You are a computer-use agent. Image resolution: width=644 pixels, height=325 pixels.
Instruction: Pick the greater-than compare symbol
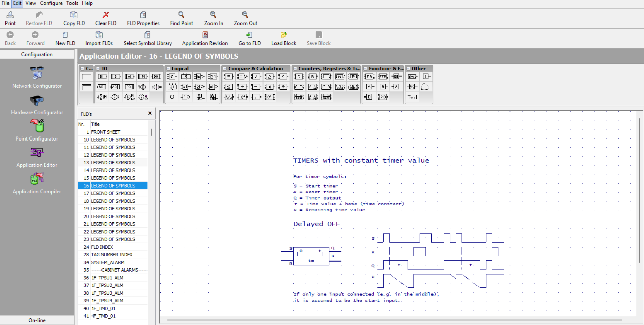[x=256, y=76]
